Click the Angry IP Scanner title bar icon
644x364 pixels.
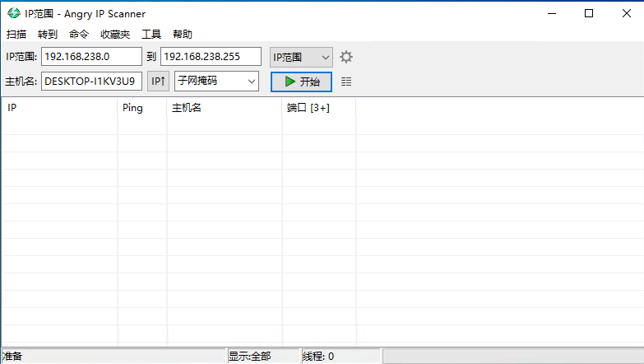point(13,13)
